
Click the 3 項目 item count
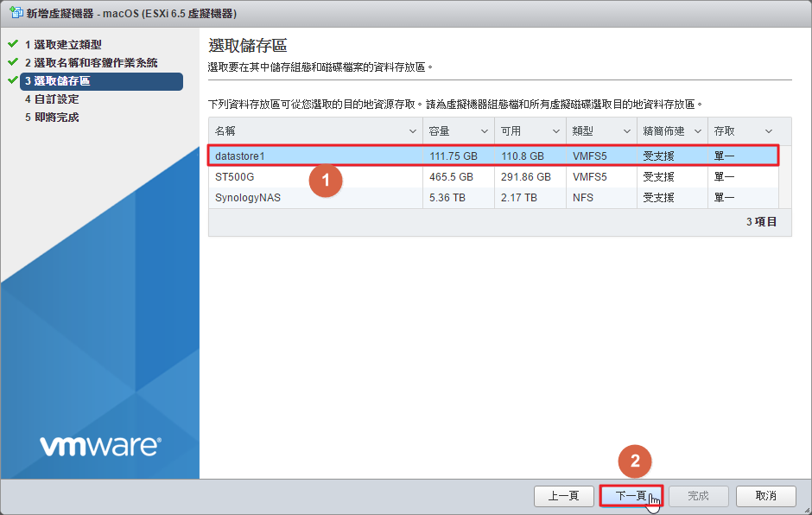click(761, 222)
